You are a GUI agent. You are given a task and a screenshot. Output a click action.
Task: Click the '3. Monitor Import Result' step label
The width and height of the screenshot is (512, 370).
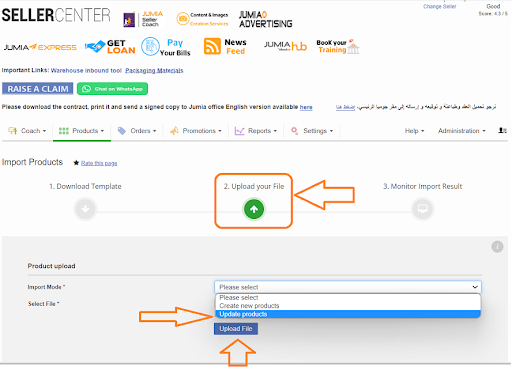(423, 186)
